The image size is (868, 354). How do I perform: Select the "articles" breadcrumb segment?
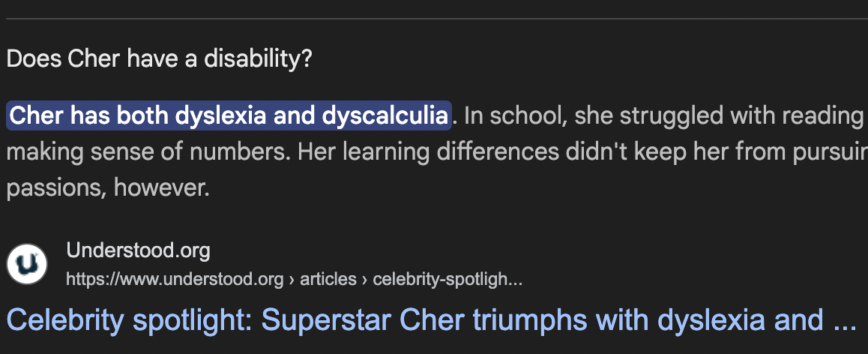pos(328,279)
